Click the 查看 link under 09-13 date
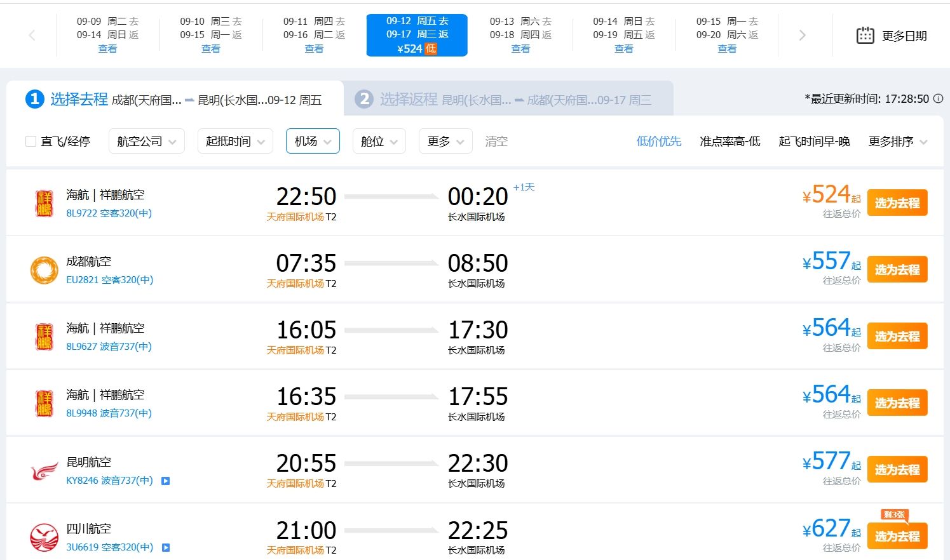Screen dimensions: 950x560 coord(520,49)
